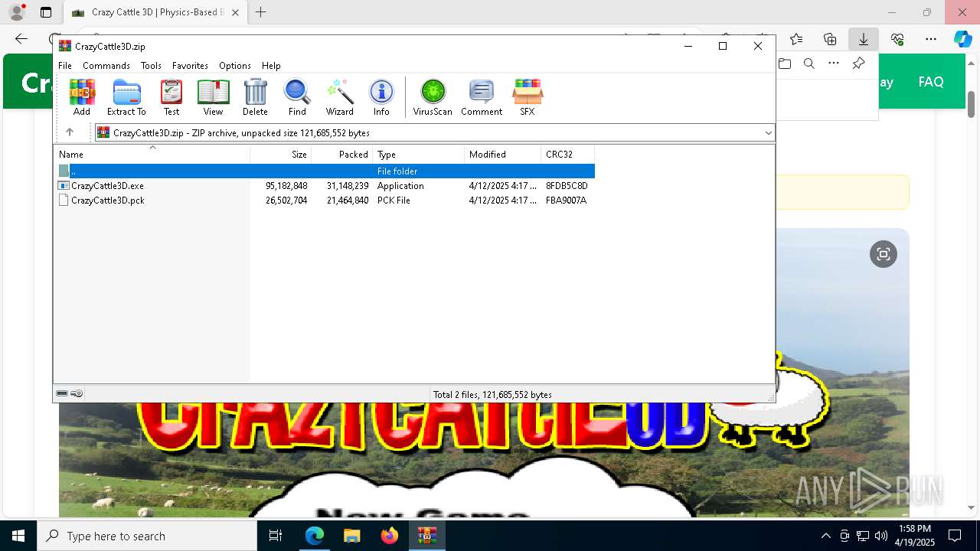The height and width of the screenshot is (551, 980).
Task: Open the File menu
Action: point(65,66)
